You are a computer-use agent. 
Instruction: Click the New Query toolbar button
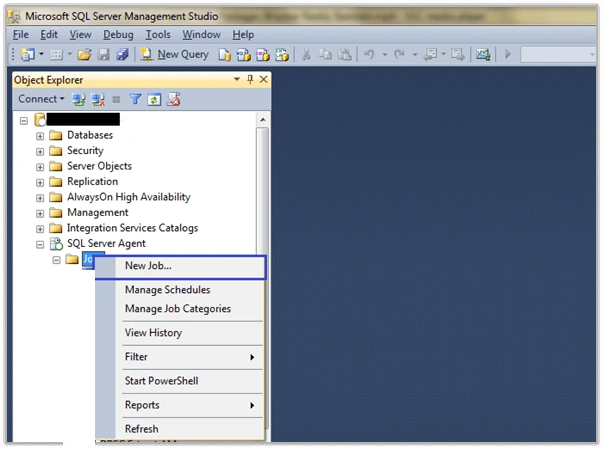pos(174,55)
